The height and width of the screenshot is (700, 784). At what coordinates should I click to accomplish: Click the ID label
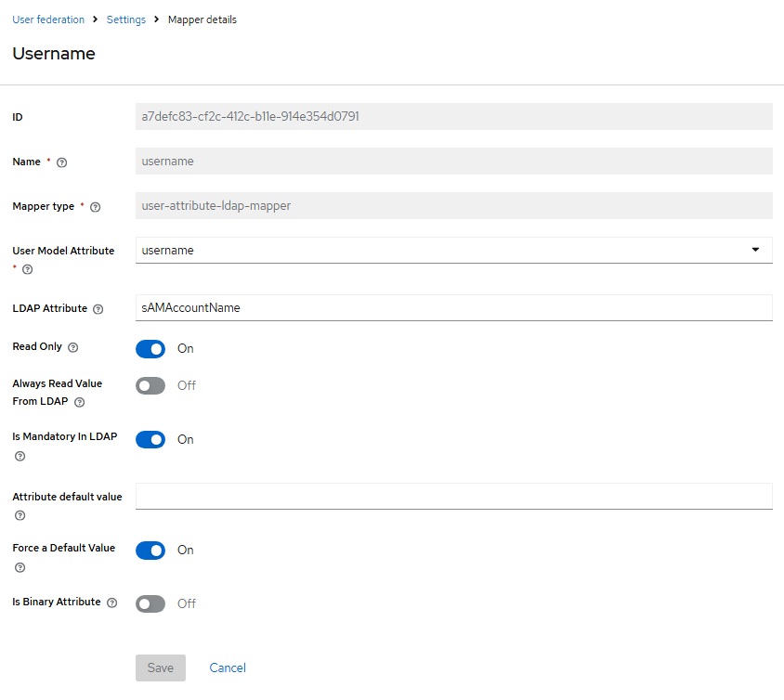click(18, 117)
